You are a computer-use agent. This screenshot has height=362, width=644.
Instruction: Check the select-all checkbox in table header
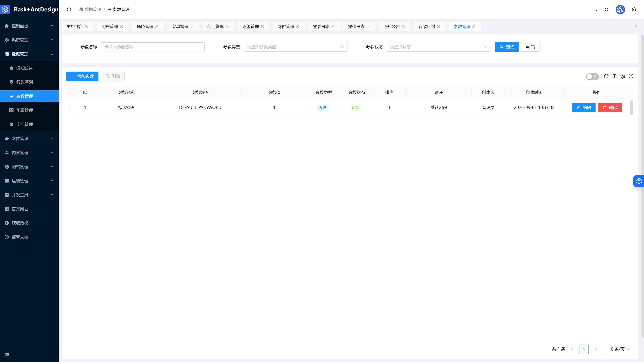click(72, 93)
